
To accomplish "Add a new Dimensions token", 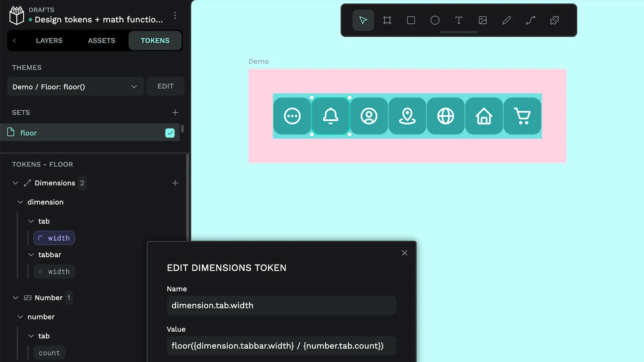I will click(175, 183).
